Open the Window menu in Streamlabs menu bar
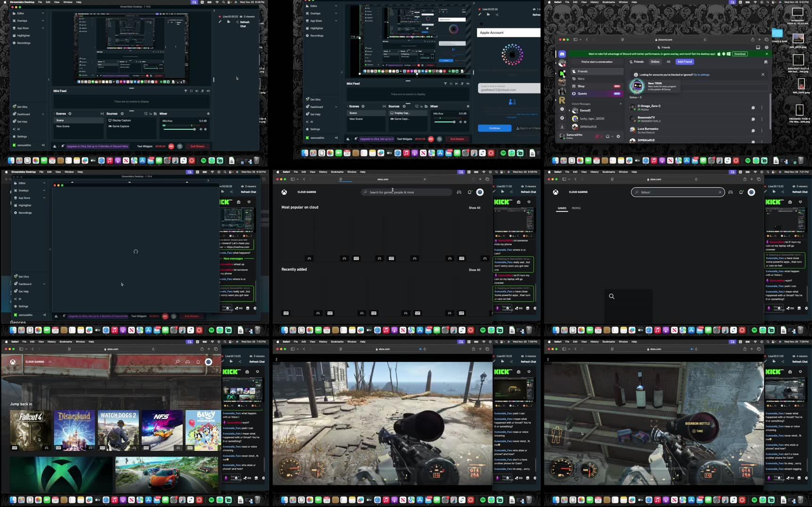 68,2
